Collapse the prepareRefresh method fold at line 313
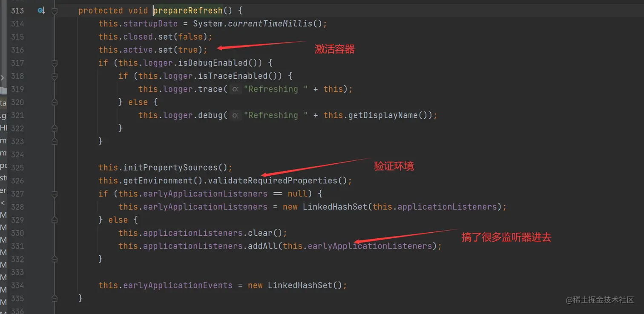 55,11
